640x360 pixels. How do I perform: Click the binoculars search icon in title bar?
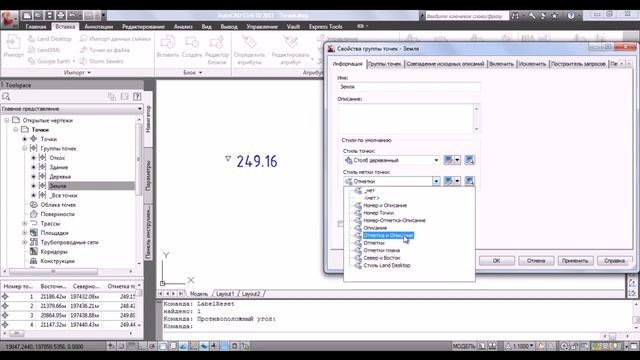(x=515, y=16)
